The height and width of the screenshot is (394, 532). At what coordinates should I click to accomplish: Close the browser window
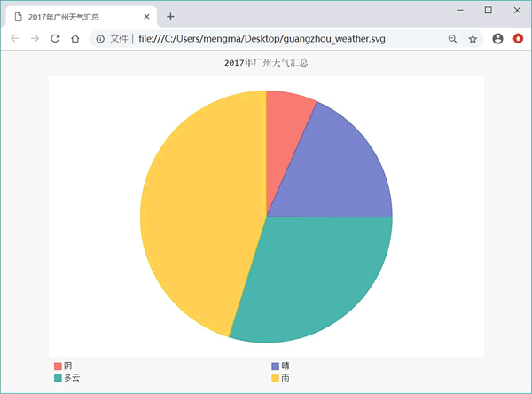coord(517,10)
